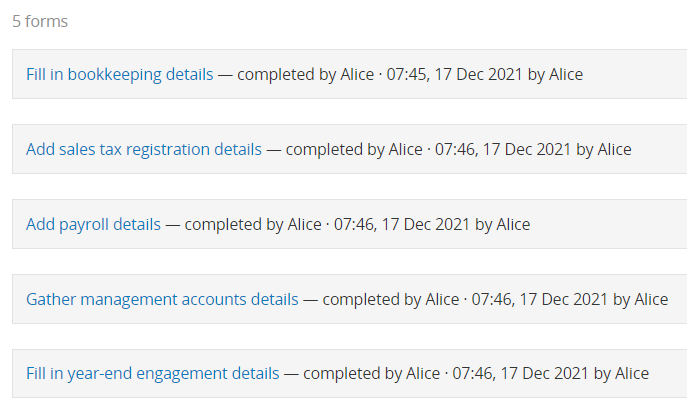The height and width of the screenshot is (407, 687).
Task: Open Add sales tax registration details link
Action: pos(144,149)
